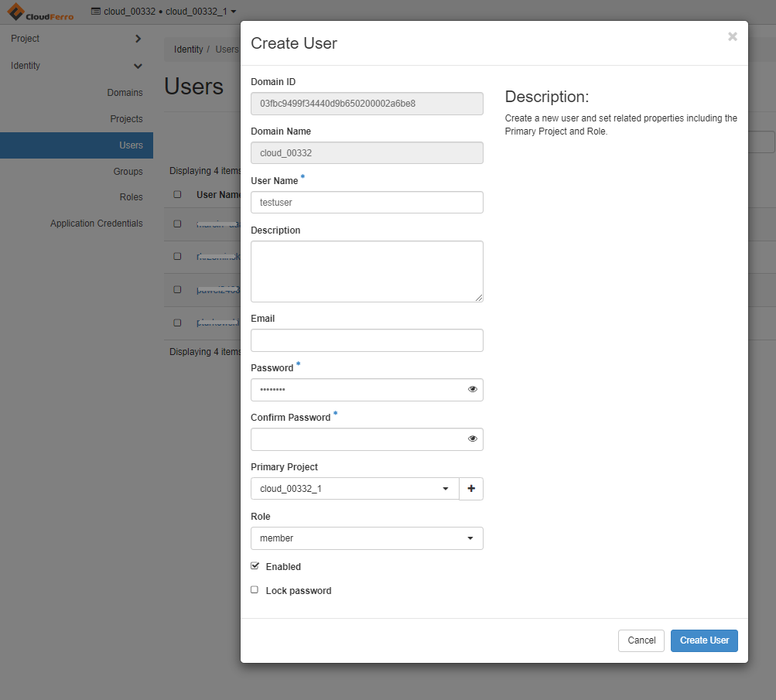The image size is (776, 700).
Task: Click the CloudFerro logo icon
Action: (16, 12)
